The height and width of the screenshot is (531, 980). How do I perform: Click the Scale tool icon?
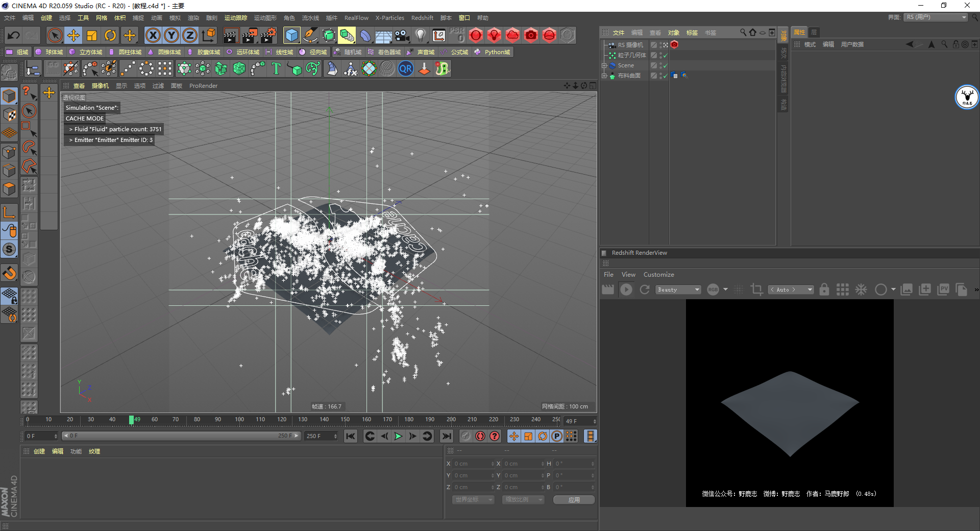92,35
